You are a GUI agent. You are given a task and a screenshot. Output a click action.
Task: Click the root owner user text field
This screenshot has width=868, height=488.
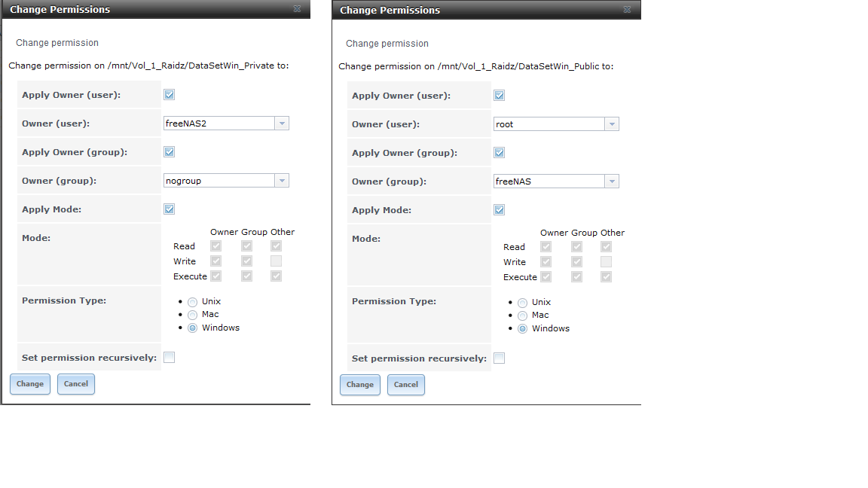549,124
